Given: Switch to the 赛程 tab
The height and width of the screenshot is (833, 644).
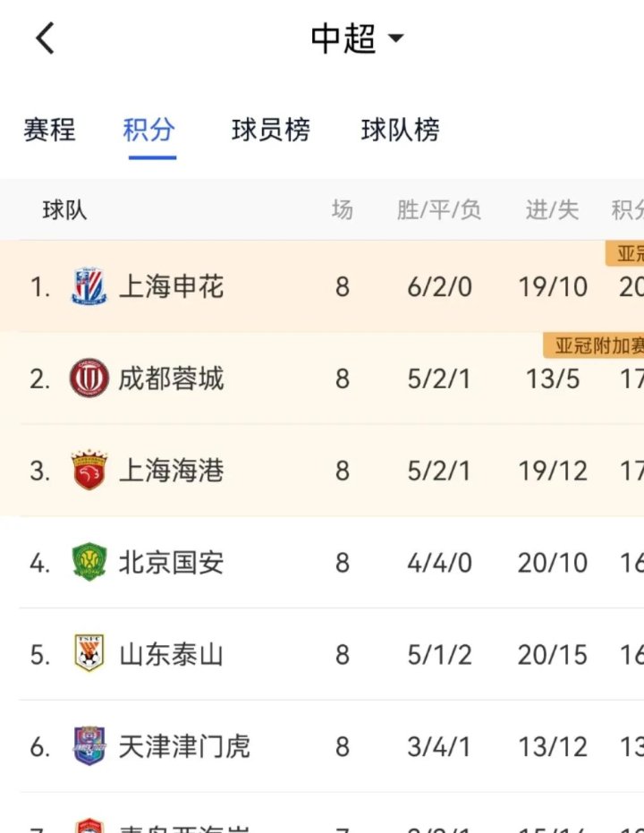Looking at the screenshot, I should pyautogui.click(x=49, y=130).
